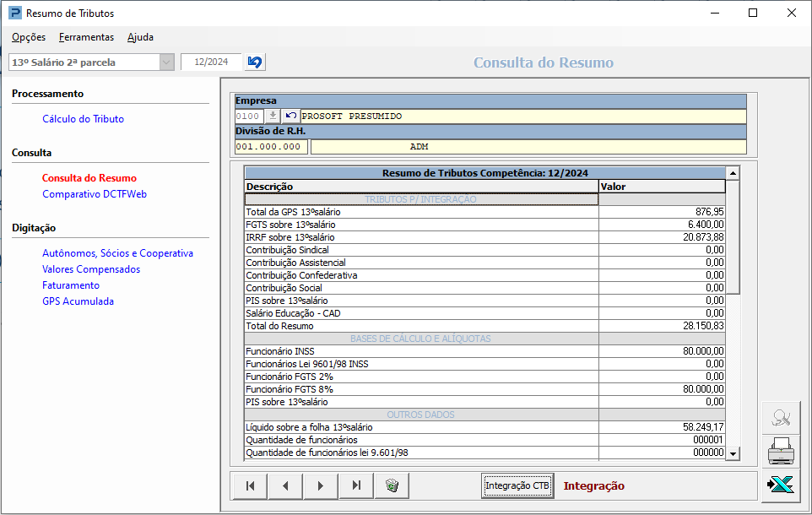Viewport: 812px width, 515px height.
Task: Open Autônomos, Sócios e Cooperativa
Action: coord(117,252)
